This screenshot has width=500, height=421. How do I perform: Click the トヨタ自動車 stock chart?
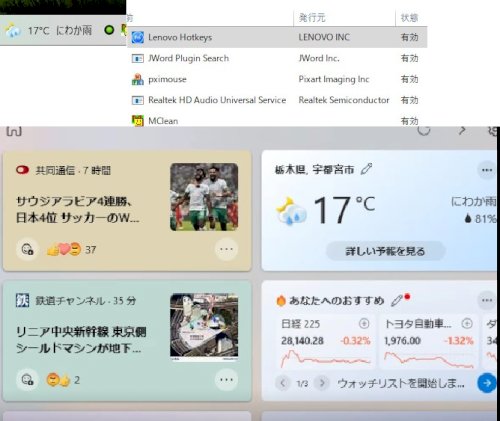[x=429, y=360]
